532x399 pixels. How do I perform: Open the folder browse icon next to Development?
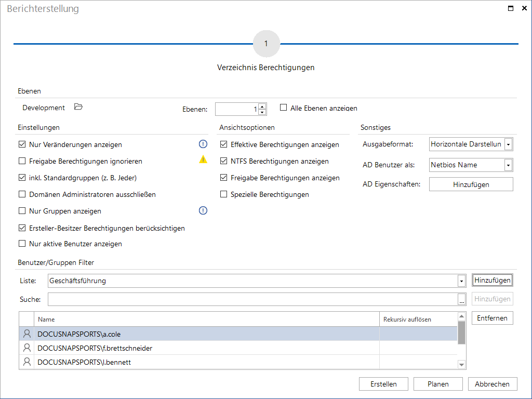click(78, 107)
